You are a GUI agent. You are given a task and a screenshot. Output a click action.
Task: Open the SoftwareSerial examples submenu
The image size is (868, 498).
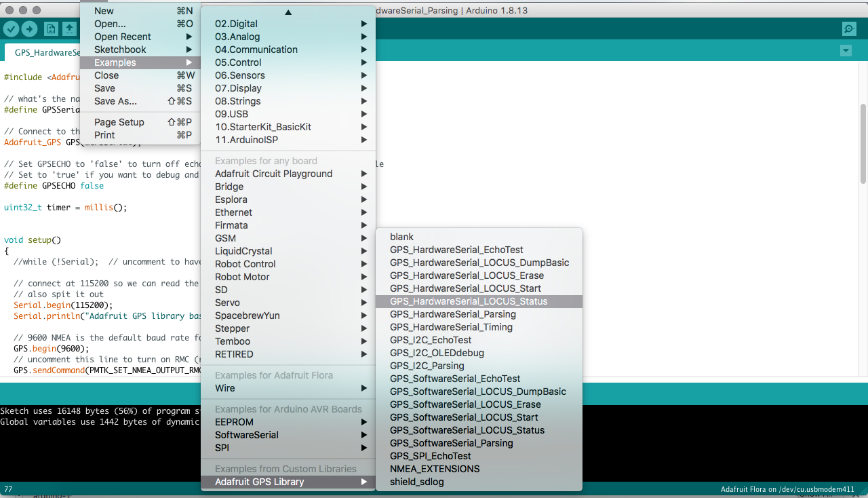tap(288, 435)
